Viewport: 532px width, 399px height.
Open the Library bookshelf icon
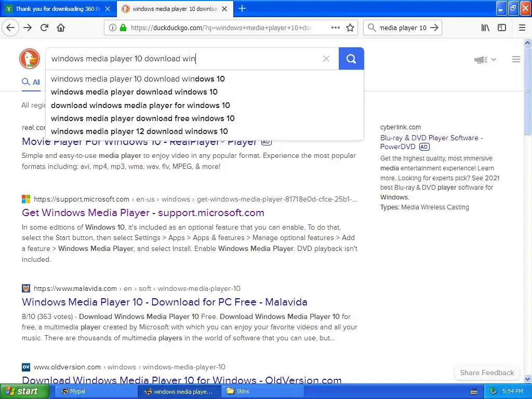click(x=485, y=28)
